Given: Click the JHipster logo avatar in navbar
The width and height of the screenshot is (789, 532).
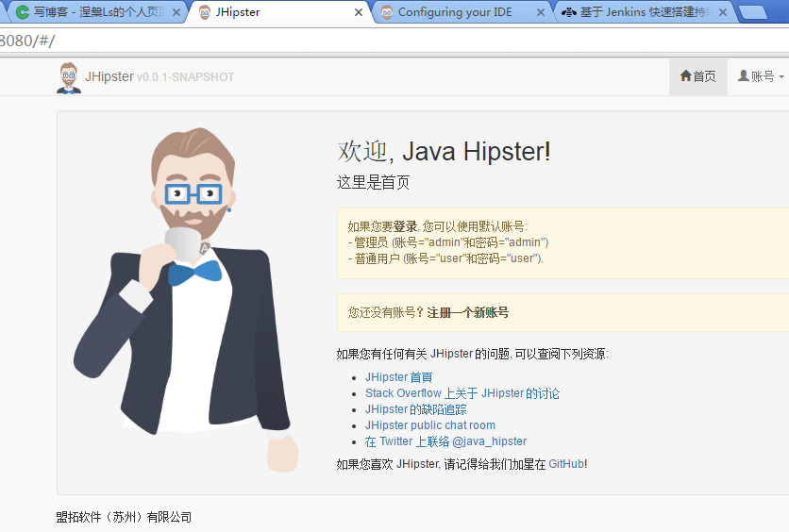Looking at the screenshot, I should (69, 77).
